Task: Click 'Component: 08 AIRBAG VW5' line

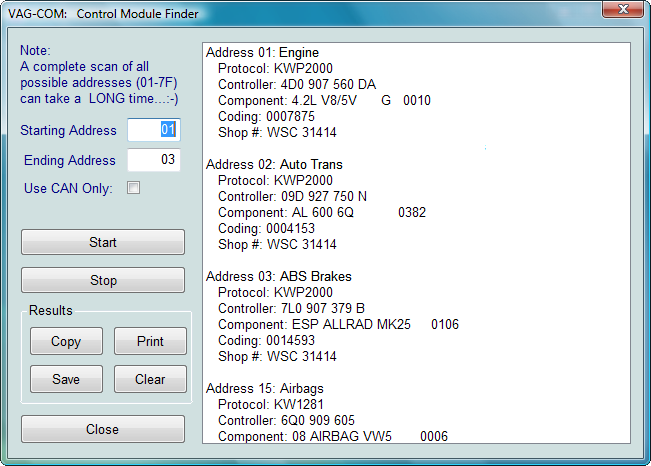Action: [x=333, y=437]
